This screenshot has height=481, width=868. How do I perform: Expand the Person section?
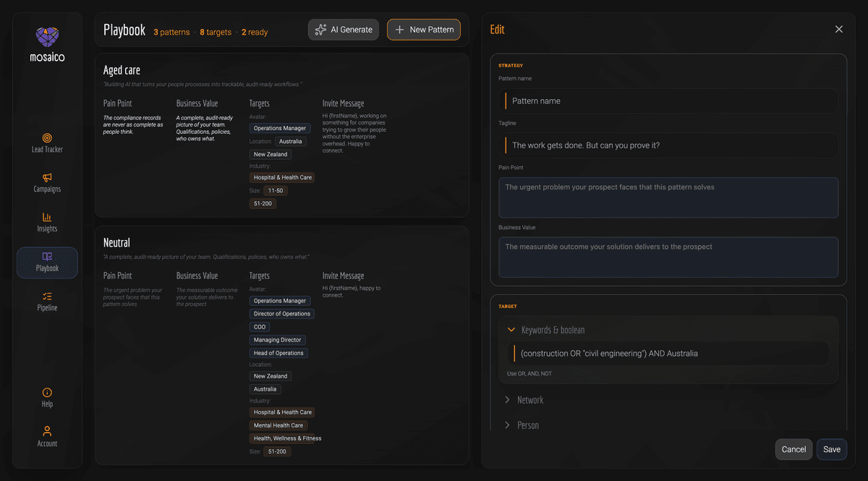coord(508,425)
